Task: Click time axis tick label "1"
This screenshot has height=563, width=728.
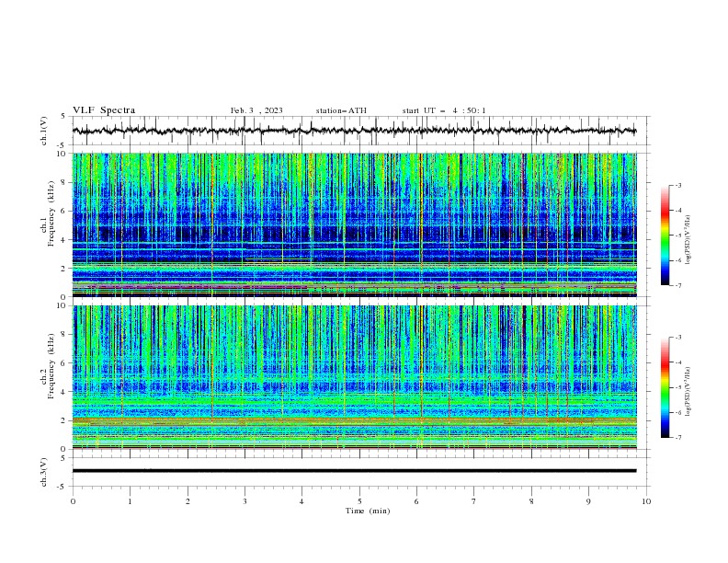Action: [x=130, y=501]
